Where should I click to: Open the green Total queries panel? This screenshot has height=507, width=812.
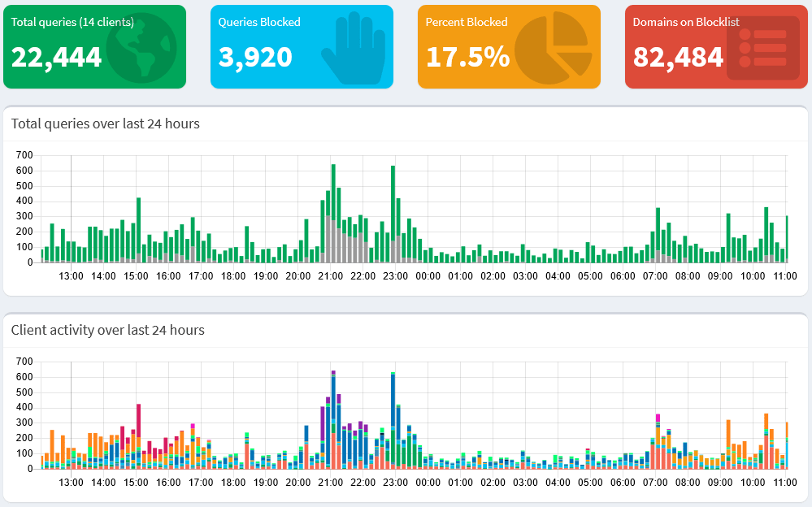(94, 46)
